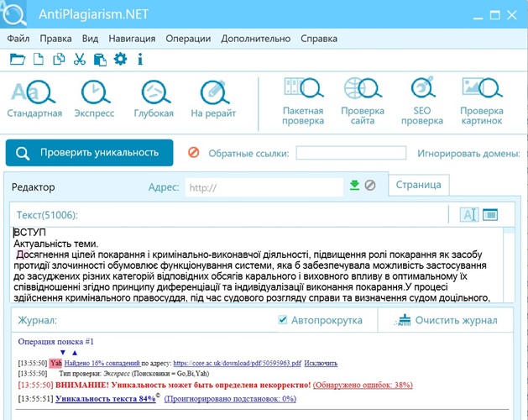Open the Операции menu

pyautogui.click(x=188, y=39)
